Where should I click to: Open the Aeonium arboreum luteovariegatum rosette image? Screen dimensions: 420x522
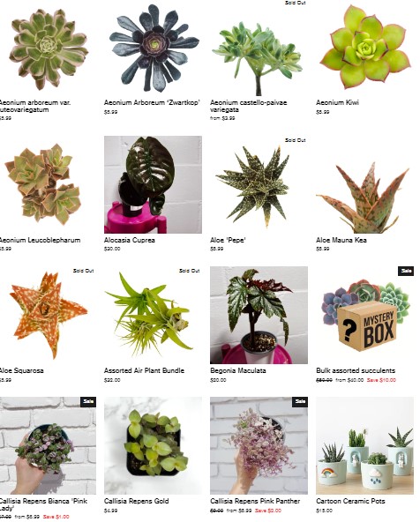pyautogui.click(x=48, y=48)
